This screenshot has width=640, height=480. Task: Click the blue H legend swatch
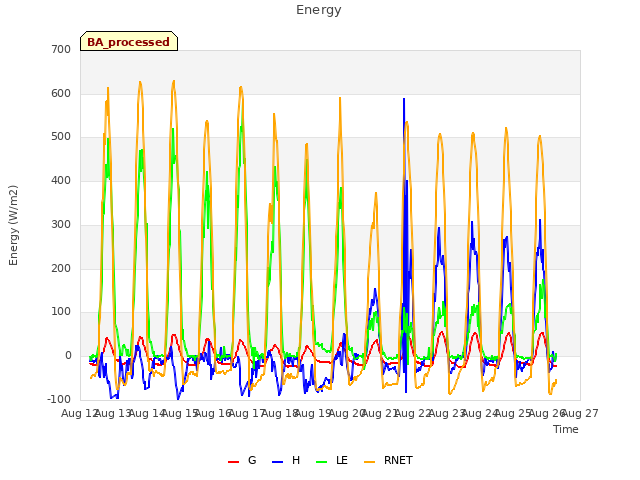[x=278, y=462]
